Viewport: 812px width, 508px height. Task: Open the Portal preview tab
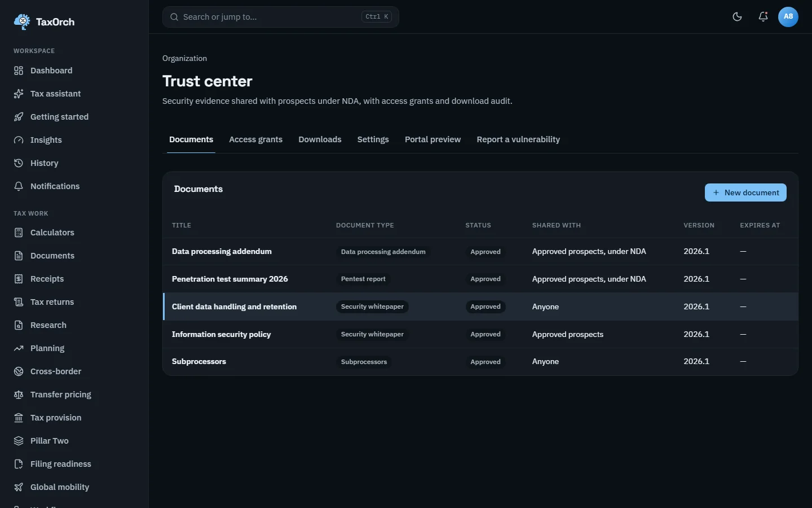433,139
